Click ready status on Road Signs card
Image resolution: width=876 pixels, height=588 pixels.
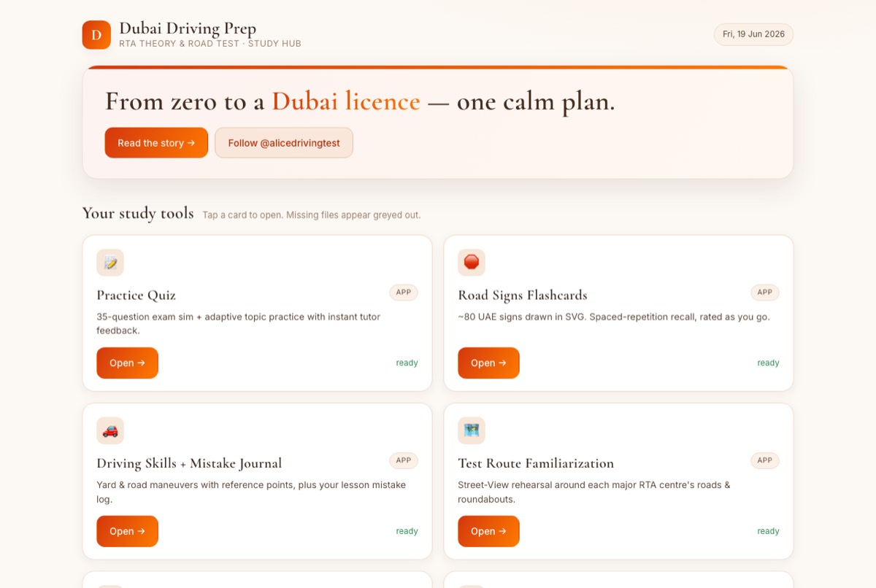tap(768, 363)
